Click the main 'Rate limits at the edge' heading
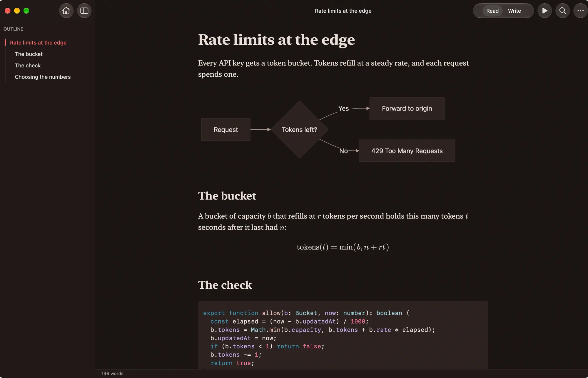588x378 pixels. 276,40
